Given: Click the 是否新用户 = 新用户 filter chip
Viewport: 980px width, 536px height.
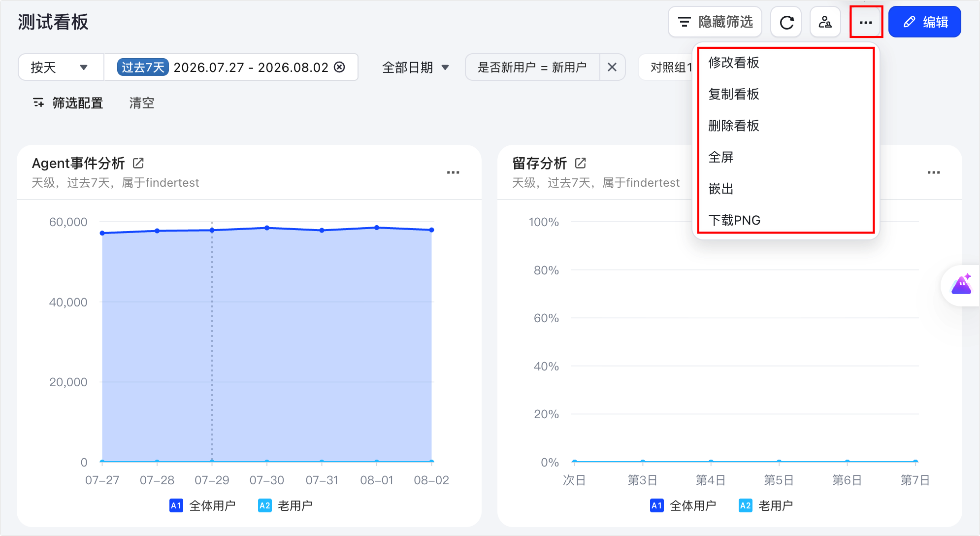Looking at the screenshot, I should [532, 67].
